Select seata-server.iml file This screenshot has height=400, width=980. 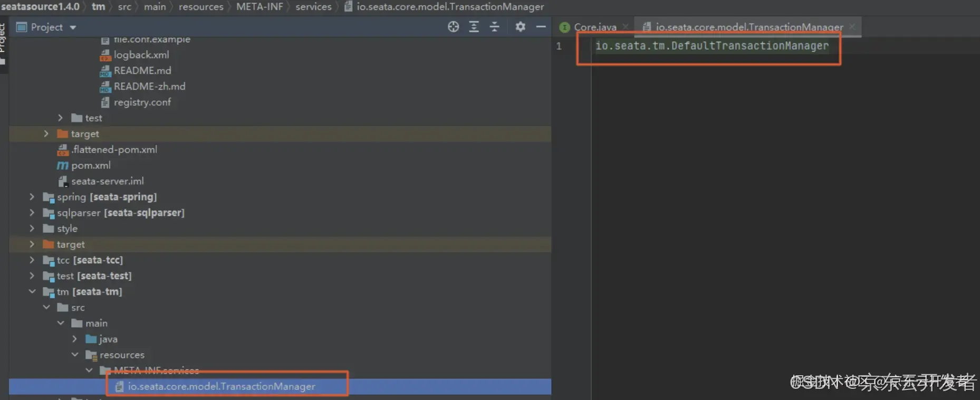point(108,182)
